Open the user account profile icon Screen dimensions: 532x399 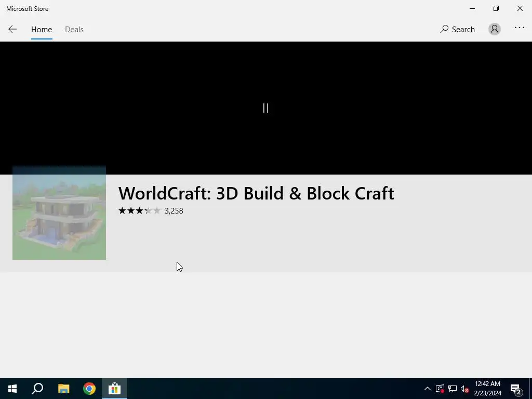coord(495,29)
